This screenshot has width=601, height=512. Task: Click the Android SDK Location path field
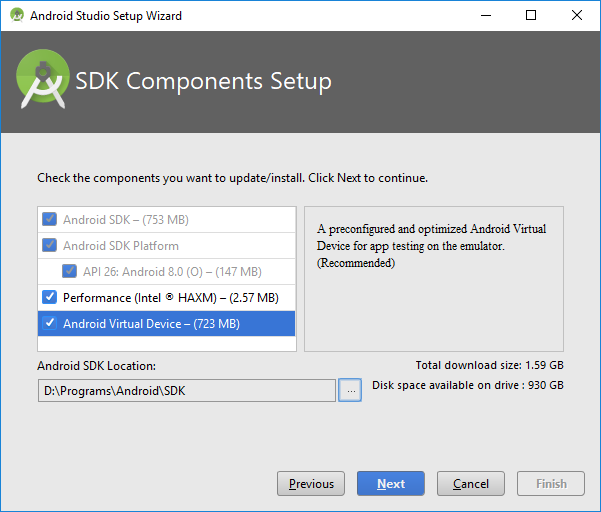(187, 391)
